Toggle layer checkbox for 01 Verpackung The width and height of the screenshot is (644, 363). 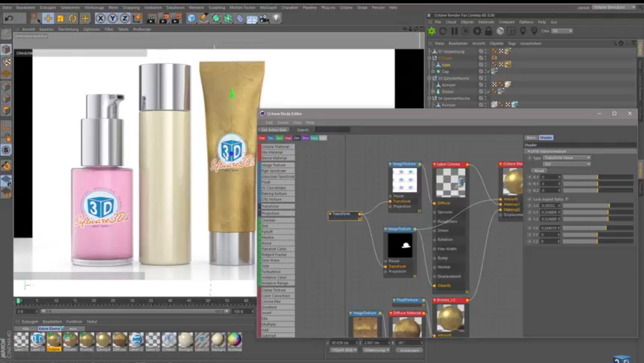pos(481,51)
